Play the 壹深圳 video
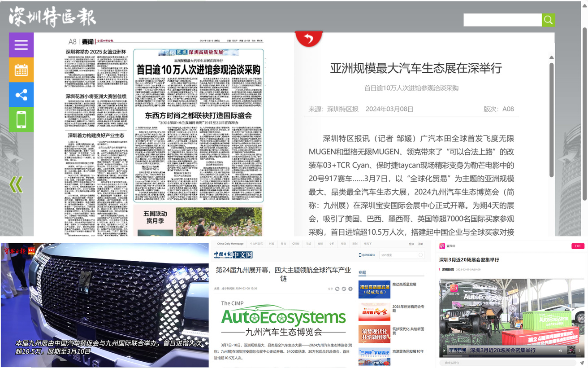The width and height of the screenshot is (588, 368). (x=445, y=350)
